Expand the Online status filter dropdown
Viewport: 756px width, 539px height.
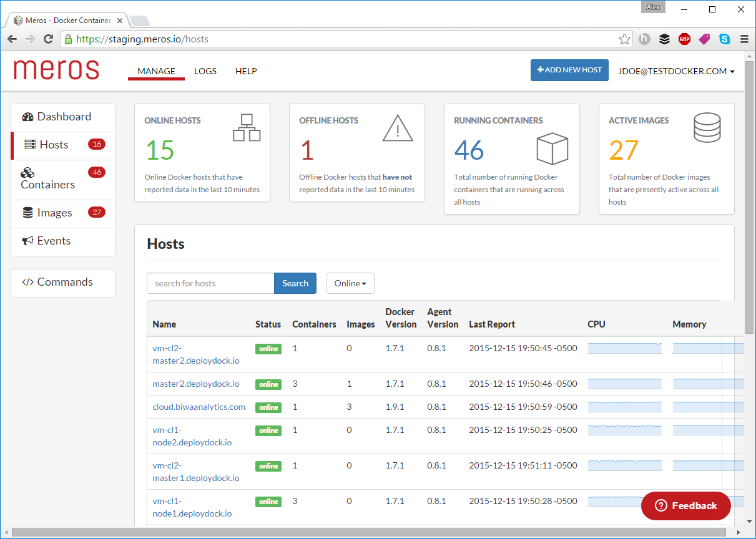pyautogui.click(x=350, y=283)
